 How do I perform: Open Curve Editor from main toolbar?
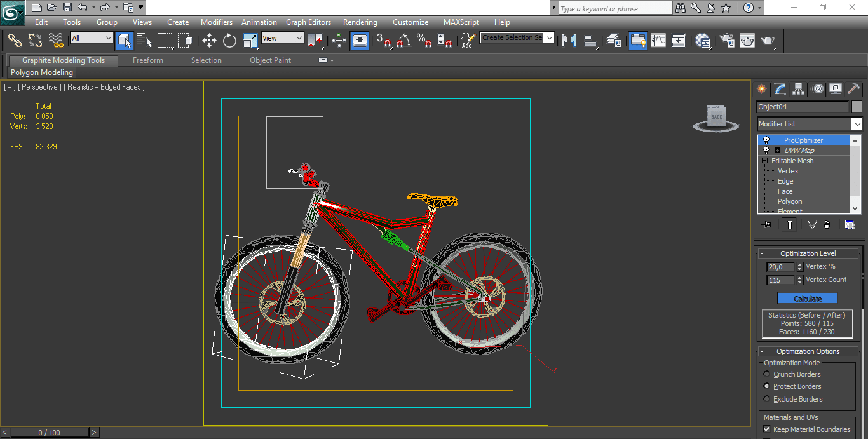click(658, 41)
